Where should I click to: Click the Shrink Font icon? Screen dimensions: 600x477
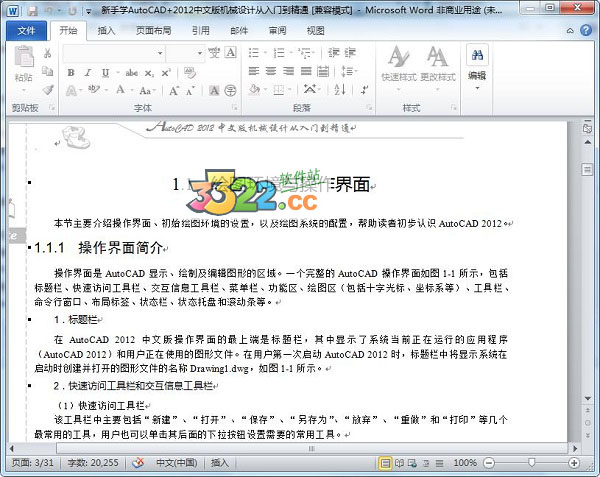click(x=190, y=91)
